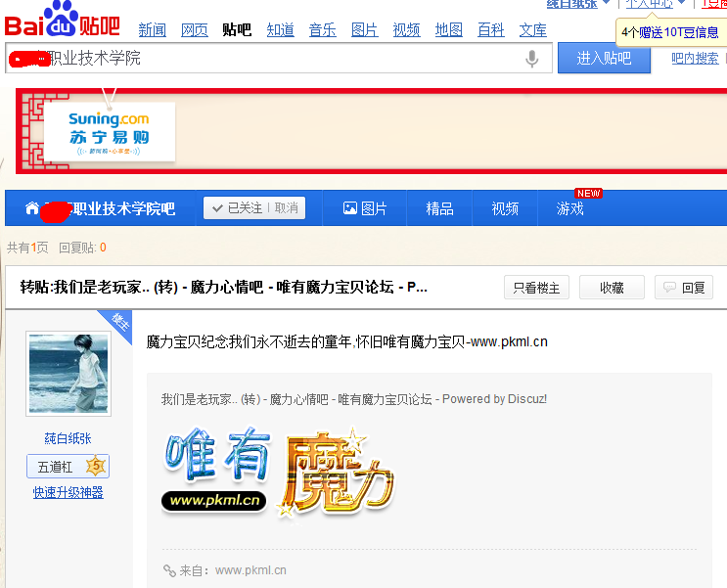Expand the username dropdown arrow at top

606,3
